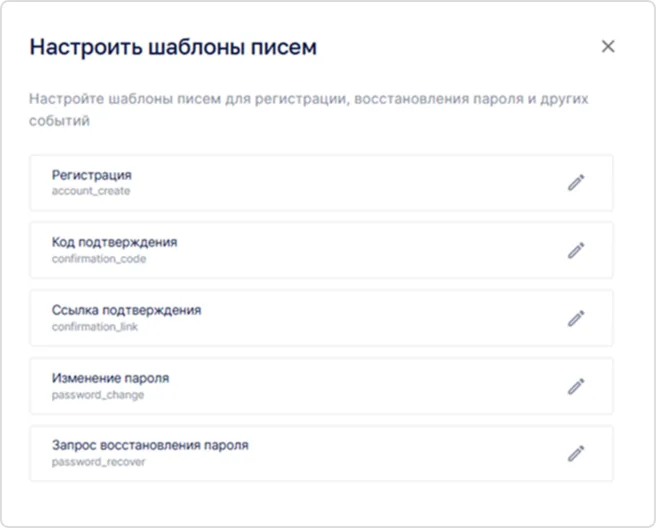
Task: Click the pencil icon for Регистрация
Action: 576,182
